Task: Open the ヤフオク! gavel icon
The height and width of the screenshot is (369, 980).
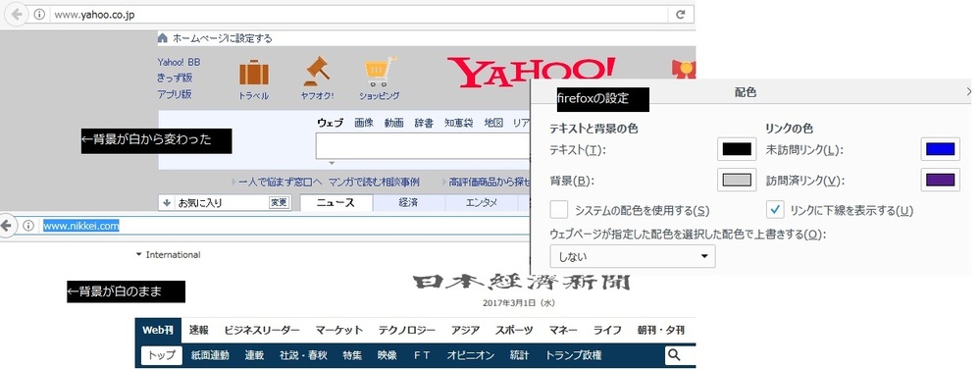Action: 317,72
